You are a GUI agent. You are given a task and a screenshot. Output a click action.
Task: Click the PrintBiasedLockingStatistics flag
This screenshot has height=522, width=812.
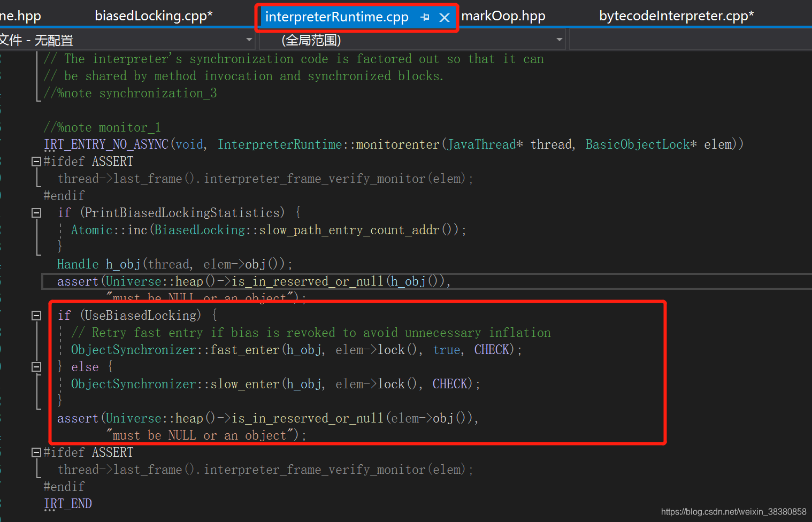(182, 213)
